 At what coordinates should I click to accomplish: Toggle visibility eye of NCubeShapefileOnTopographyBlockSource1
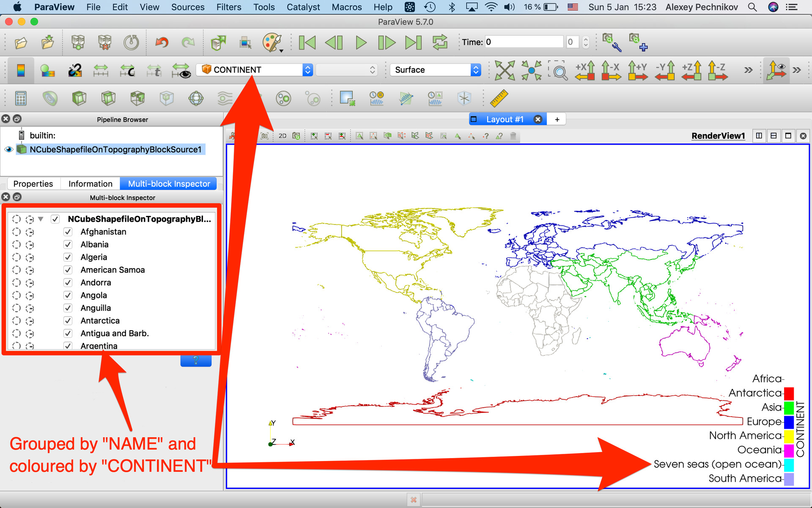click(8, 149)
